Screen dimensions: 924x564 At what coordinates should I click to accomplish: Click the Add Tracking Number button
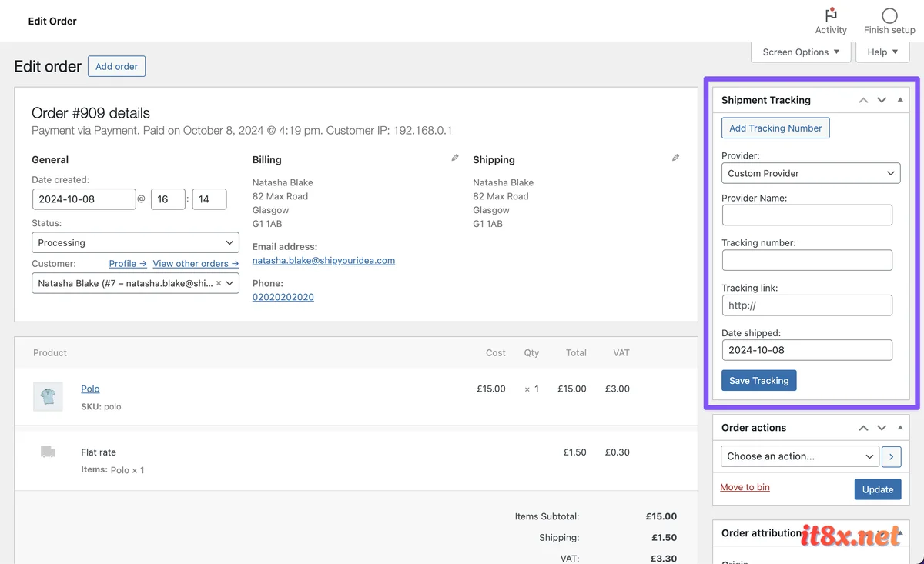coord(775,128)
